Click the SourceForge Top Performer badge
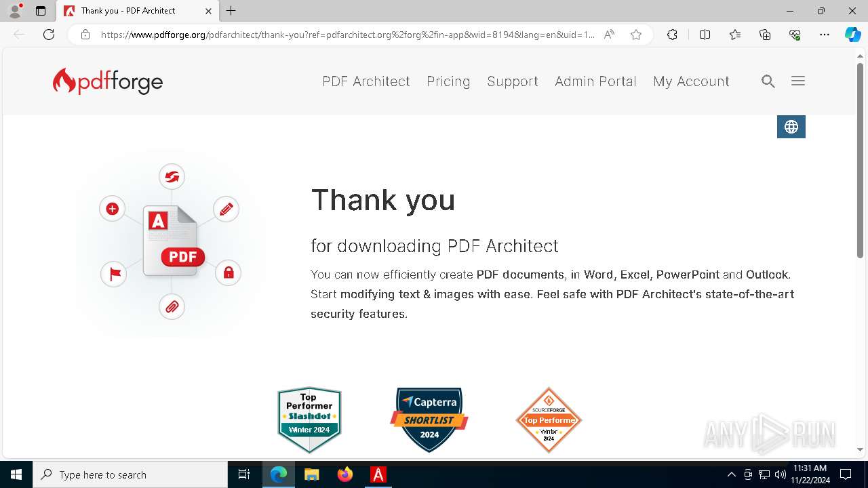The width and height of the screenshot is (868, 488). 549,420
